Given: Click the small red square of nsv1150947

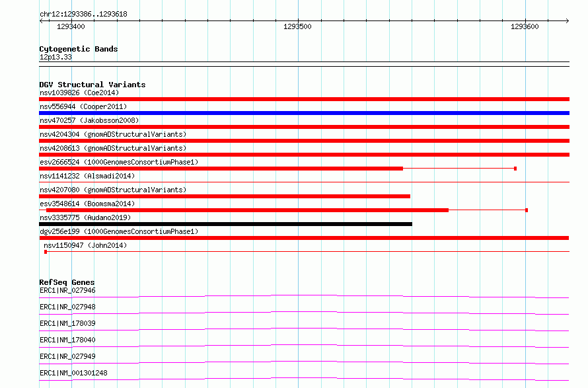Looking at the screenshot, I should (x=46, y=252).
